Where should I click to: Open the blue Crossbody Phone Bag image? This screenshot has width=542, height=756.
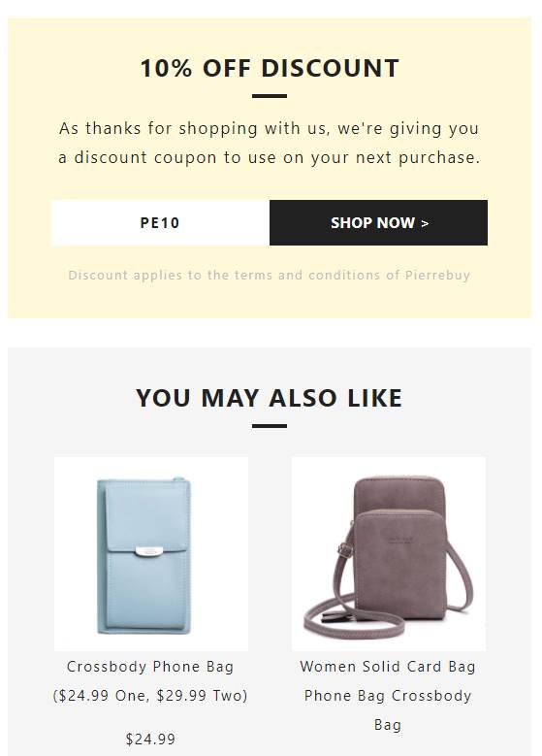pyautogui.click(x=151, y=554)
